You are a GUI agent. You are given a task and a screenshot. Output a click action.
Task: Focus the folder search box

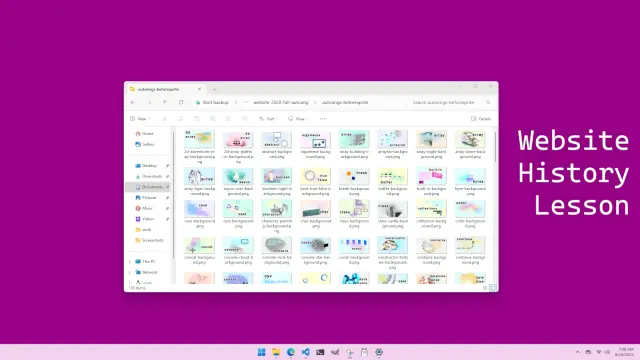coord(451,102)
